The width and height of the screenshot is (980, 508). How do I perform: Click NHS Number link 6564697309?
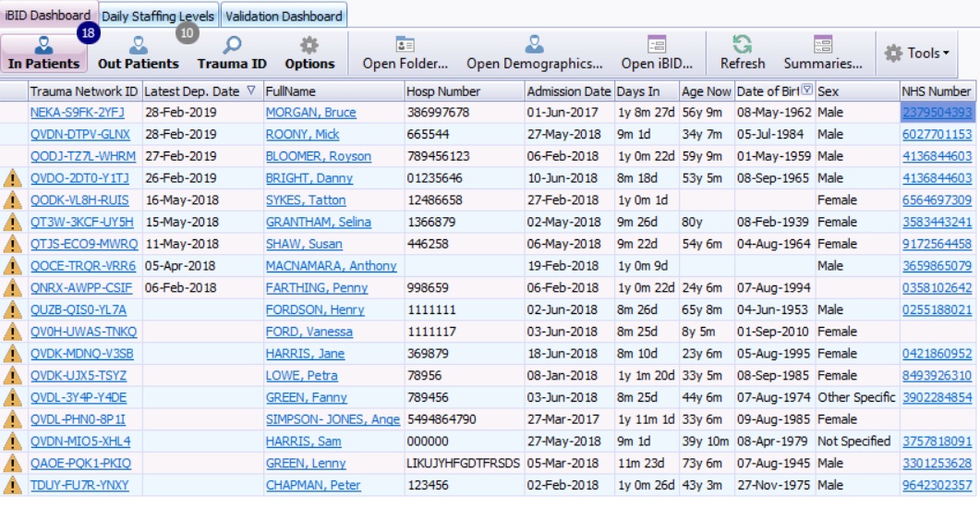tap(936, 200)
